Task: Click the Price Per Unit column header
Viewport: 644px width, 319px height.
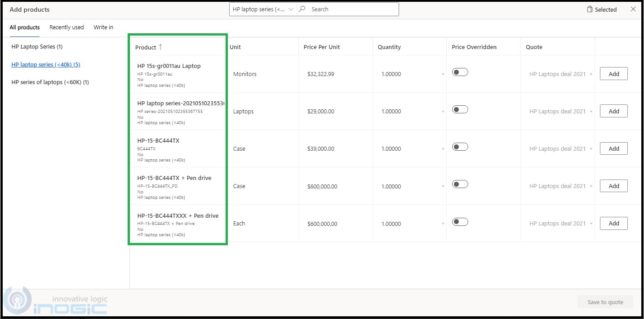Action: click(321, 47)
